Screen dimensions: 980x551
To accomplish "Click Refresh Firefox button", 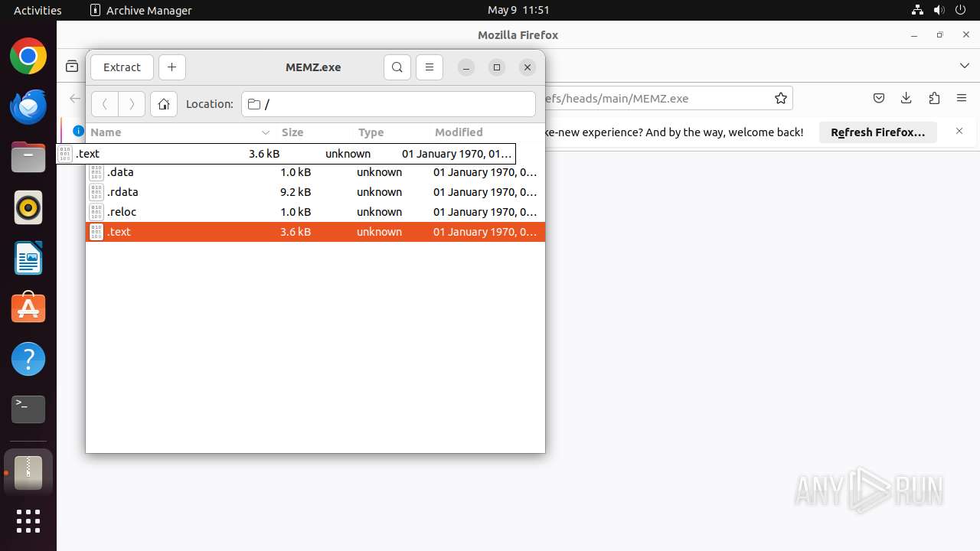I will tap(878, 132).
